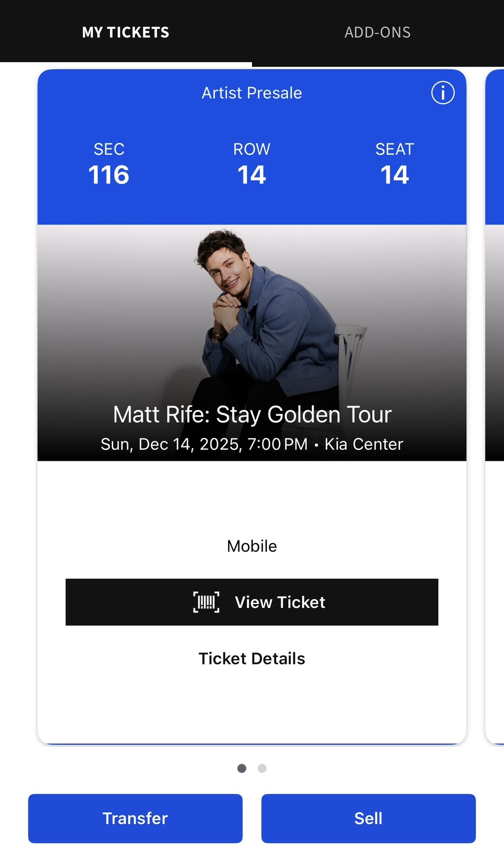Tap the Matt Rife: Stay Golden Tour title
Viewport: 504px width, 860px height.
point(252,414)
